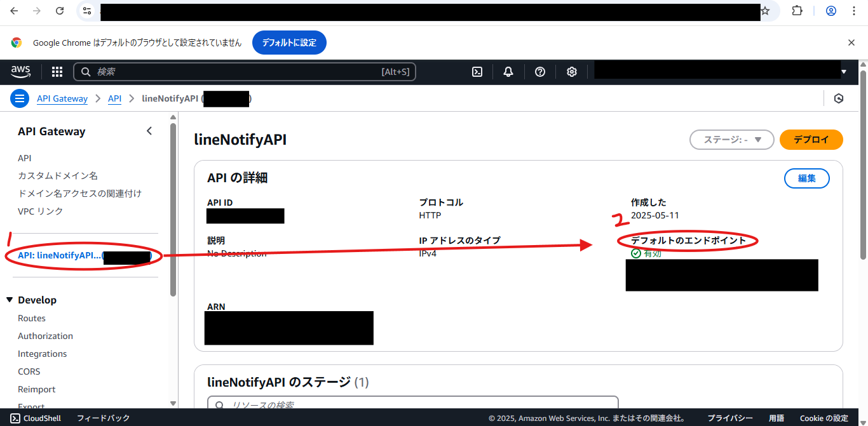Click the デプロイ button
Screen dimensions: 868x426
811,140
